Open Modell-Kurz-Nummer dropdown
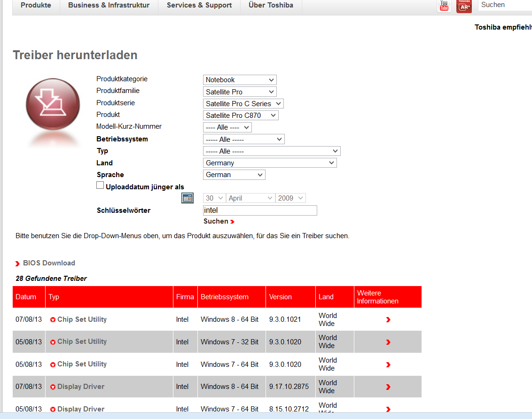Viewport: 532px width, 419px height. point(227,127)
